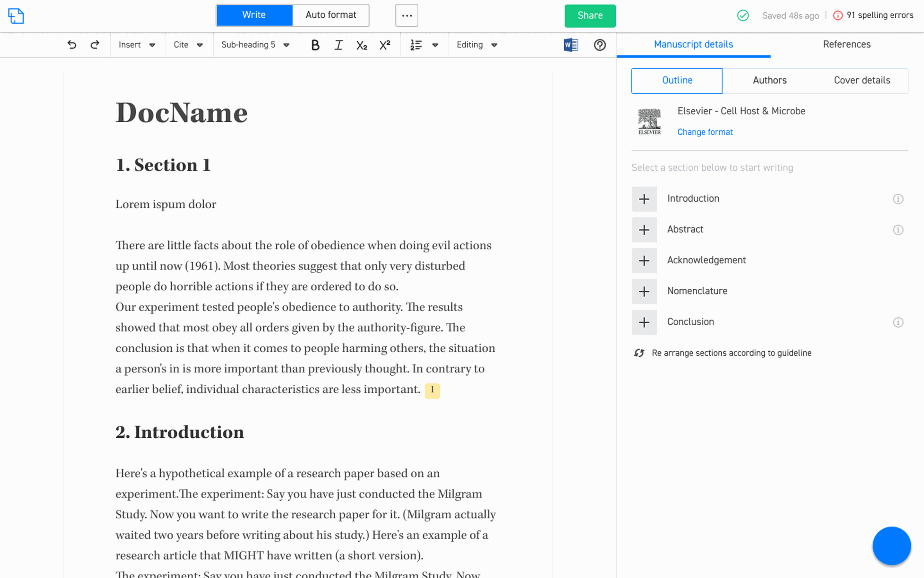The image size is (924, 578).
Task: Click the Change format link
Action: [705, 132]
